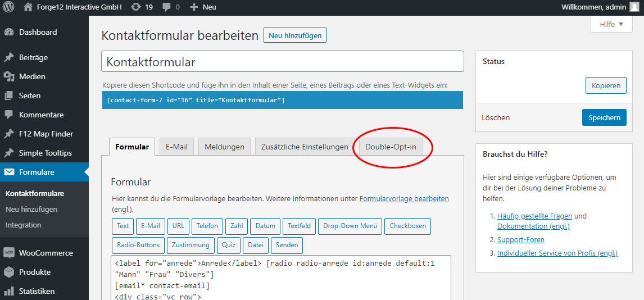Click the Medien icon in sidebar
This screenshot has width=644, height=300.
(x=8, y=76)
